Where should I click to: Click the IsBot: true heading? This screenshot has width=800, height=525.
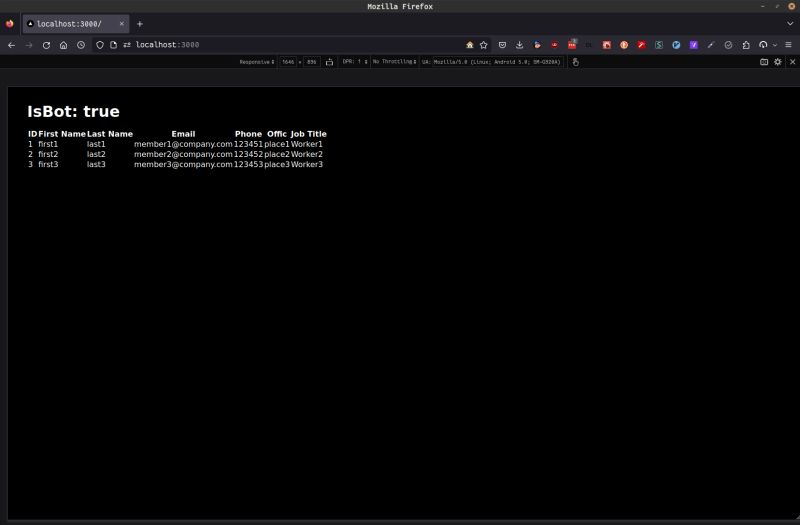73,112
